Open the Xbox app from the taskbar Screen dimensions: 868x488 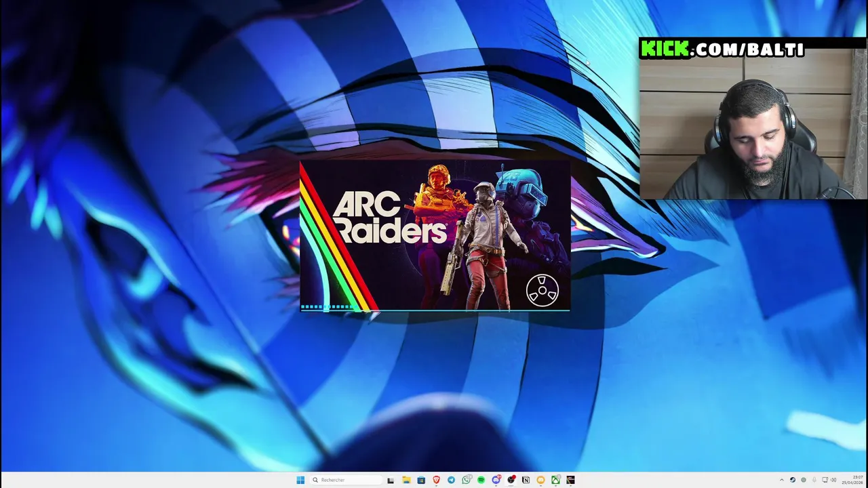(555, 480)
